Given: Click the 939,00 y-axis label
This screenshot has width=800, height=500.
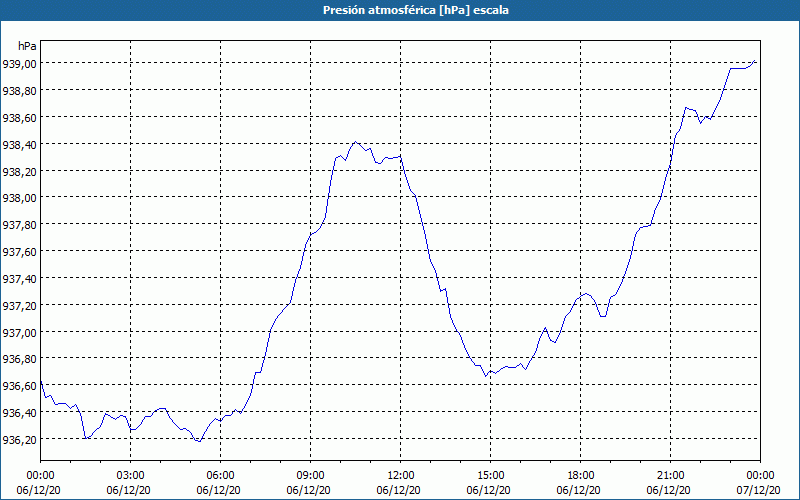Looking at the screenshot, I should [19, 63].
